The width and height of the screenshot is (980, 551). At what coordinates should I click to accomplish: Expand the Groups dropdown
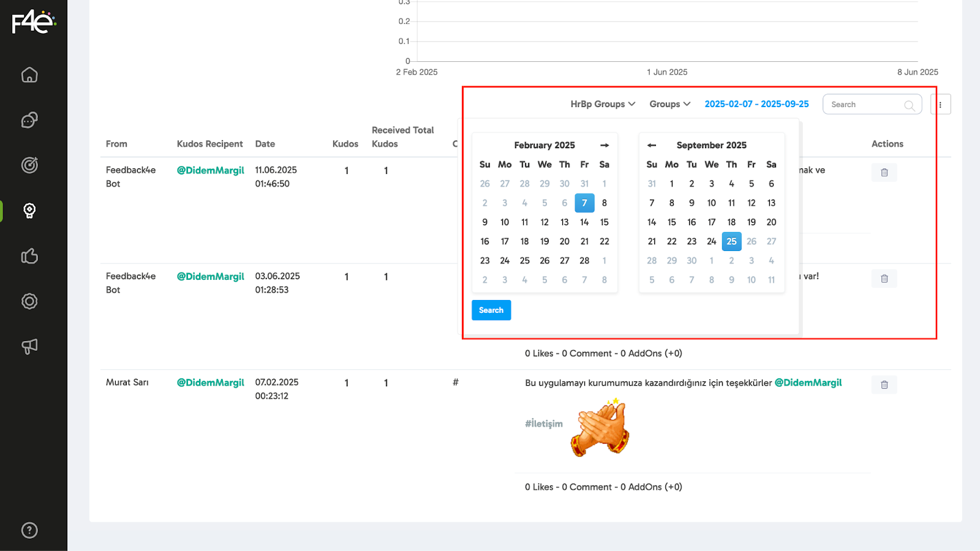click(x=669, y=104)
